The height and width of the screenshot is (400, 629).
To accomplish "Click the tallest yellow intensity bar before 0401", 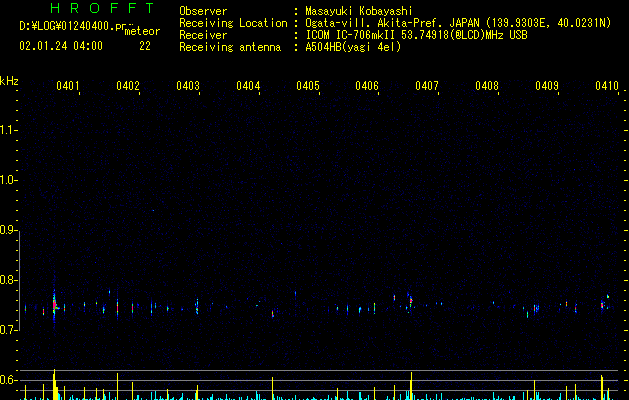I will point(54,384).
